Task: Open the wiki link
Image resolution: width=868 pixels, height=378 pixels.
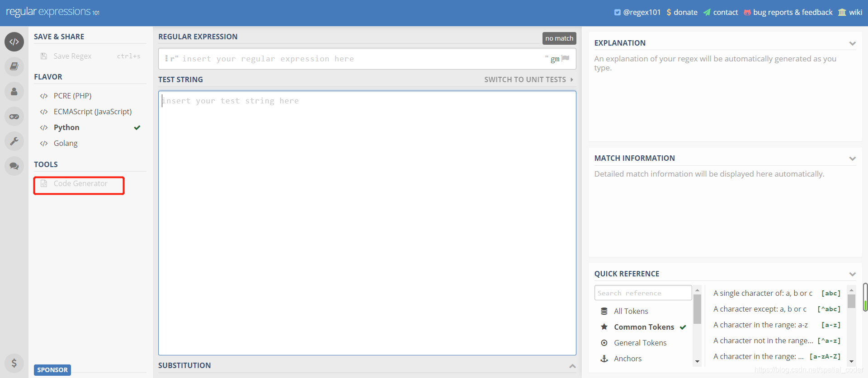Action: point(850,13)
